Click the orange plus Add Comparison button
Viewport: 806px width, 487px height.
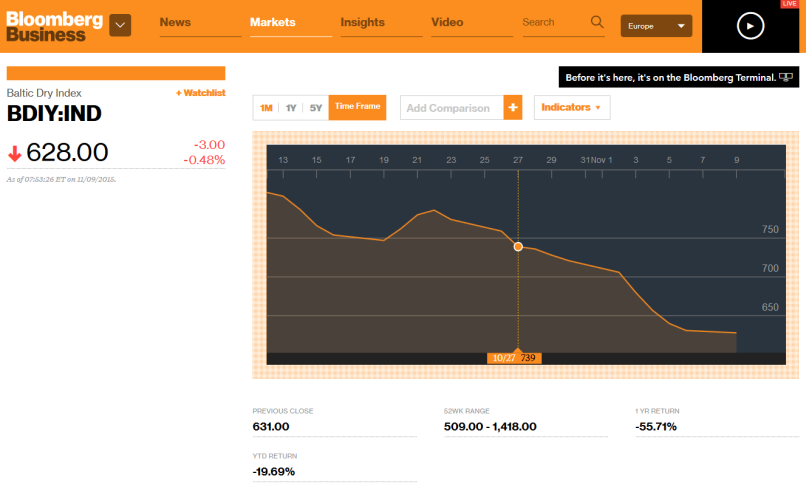tap(513, 108)
